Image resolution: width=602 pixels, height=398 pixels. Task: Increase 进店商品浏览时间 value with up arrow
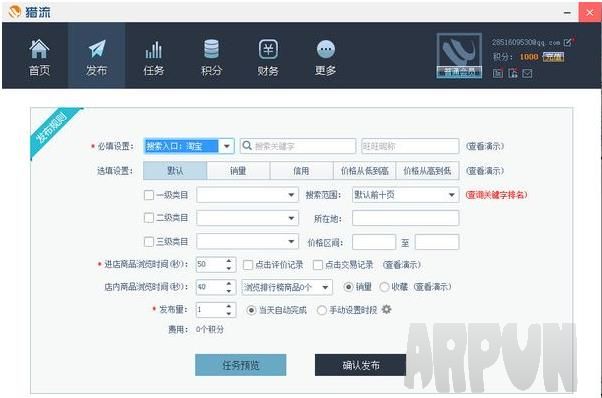click(x=229, y=261)
